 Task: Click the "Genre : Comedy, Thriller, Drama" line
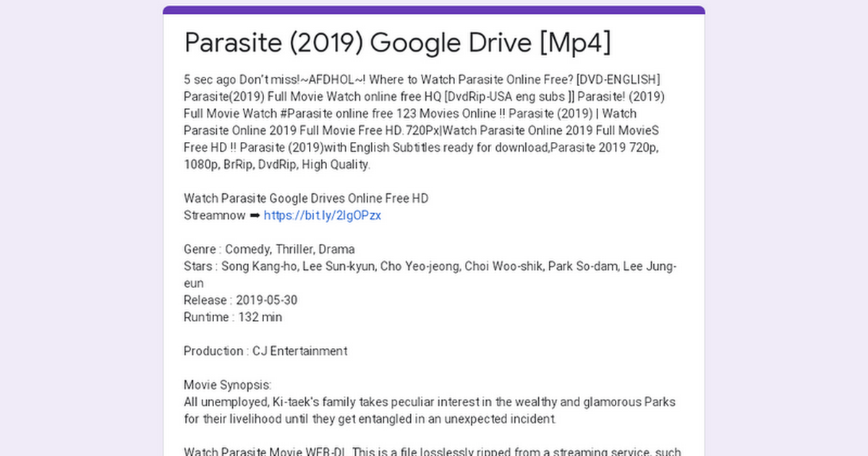[269, 249]
